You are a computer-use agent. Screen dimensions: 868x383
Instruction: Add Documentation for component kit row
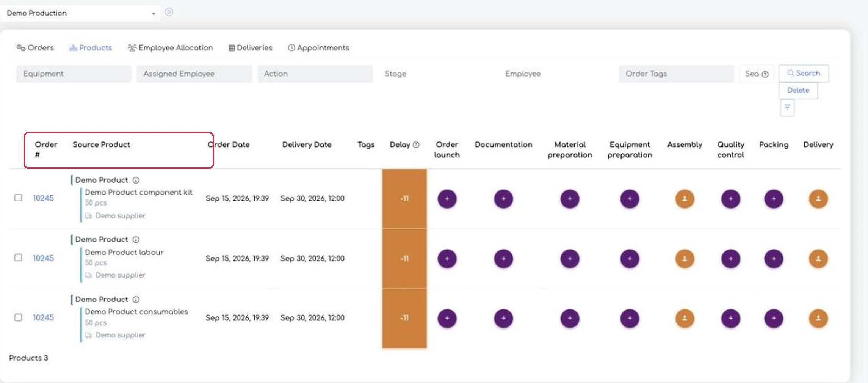coord(503,199)
